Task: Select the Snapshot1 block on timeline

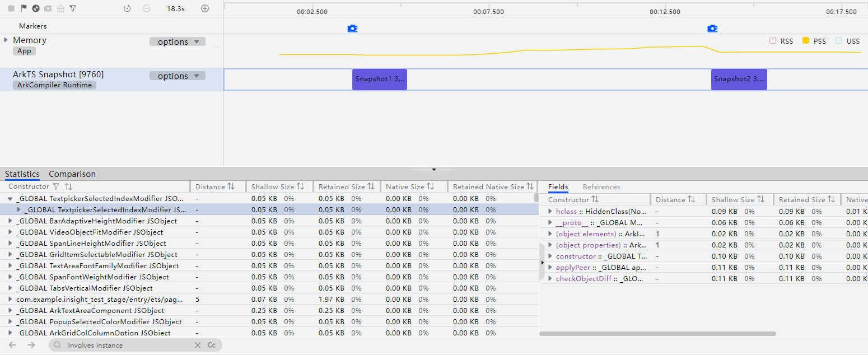Action: [x=380, y=80]
